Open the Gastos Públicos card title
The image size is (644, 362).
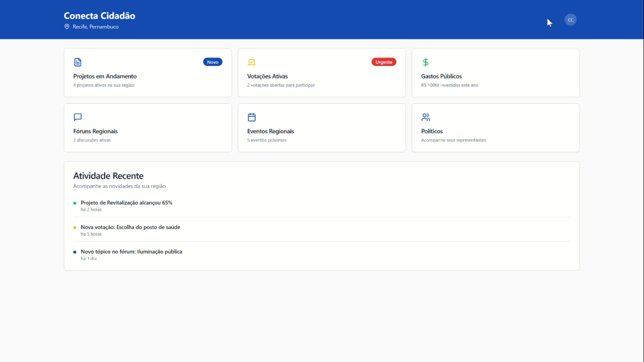click(x=441, y=77)
